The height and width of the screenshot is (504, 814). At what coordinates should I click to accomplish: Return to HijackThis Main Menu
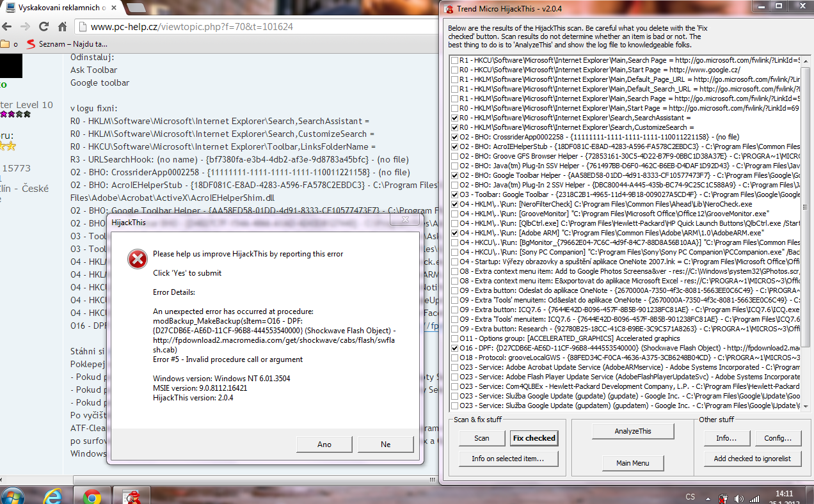[x=633, y=463]
